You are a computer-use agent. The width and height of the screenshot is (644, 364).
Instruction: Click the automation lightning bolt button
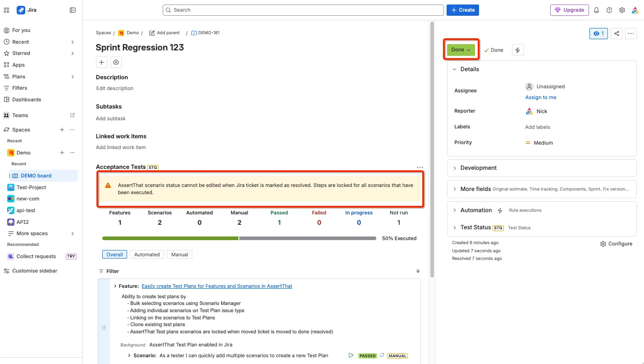coord(517,50)
